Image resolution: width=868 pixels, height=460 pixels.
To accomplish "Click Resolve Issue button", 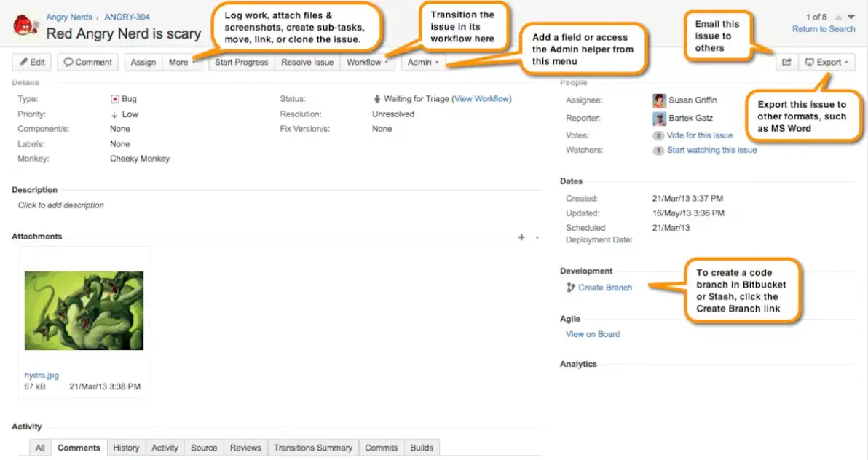I will coord(307,62).
